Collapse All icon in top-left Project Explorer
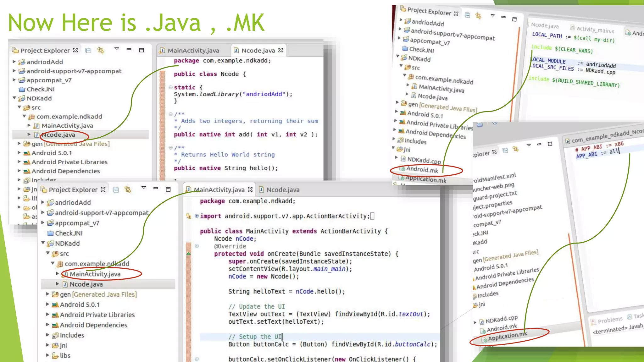644x362 pixels. 88,50
